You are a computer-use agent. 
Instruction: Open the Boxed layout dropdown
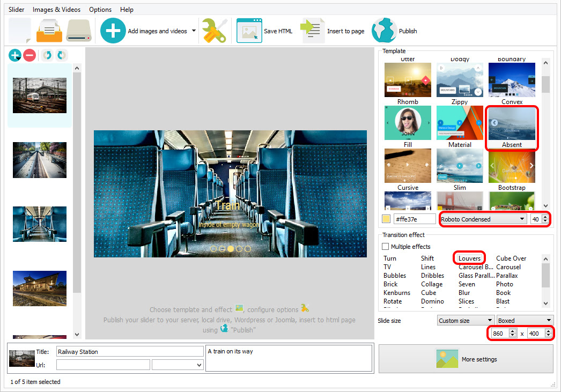(x=525, y=321)
